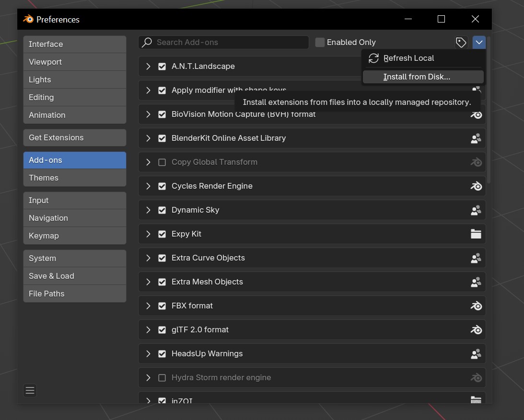Open the Interface preferences section
The image size is (524, 420).
pyautogui.click(x=75, y=45)
